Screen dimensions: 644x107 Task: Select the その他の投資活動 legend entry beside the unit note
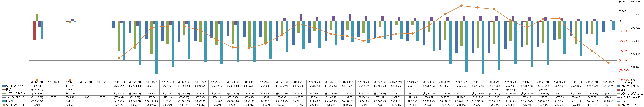[628, 97]
